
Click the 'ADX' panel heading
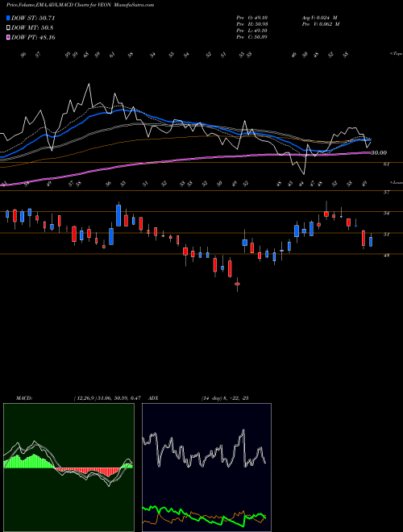coord(153,398)
